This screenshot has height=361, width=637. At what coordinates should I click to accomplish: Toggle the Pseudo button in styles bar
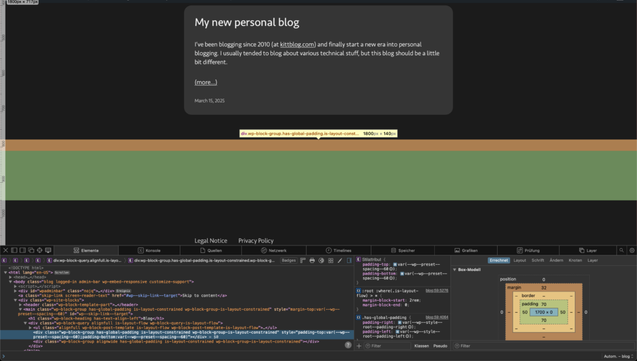[x=440, y=346]
